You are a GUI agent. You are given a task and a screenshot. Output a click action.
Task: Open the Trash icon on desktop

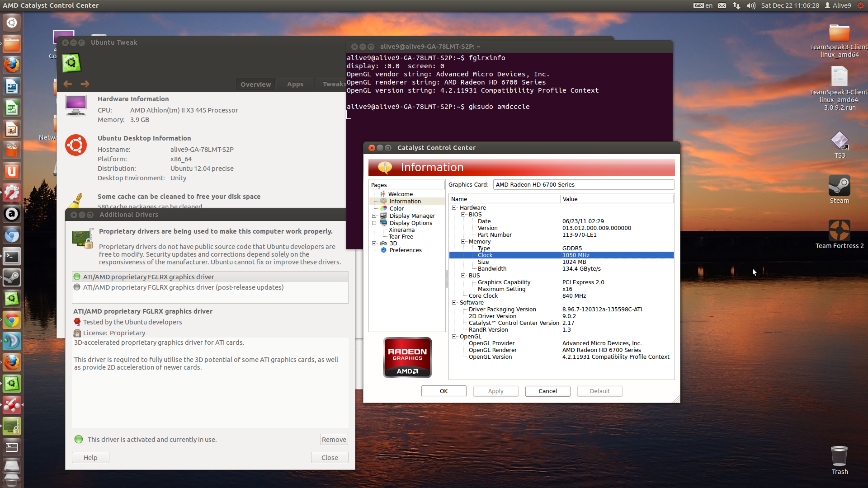click(x=839, y=456)
